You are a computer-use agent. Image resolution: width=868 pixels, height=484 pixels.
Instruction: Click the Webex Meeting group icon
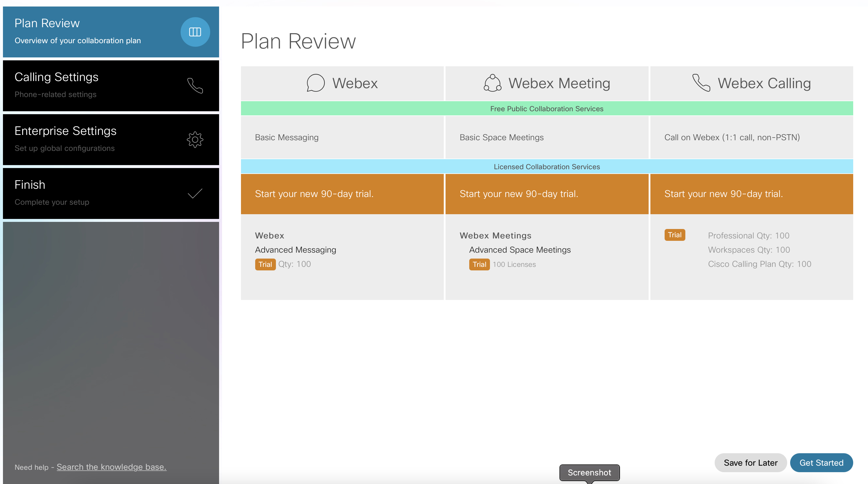tap(491, 82)
